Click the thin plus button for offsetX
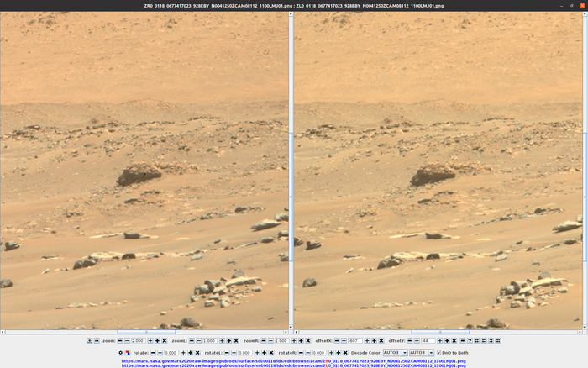 367,340
